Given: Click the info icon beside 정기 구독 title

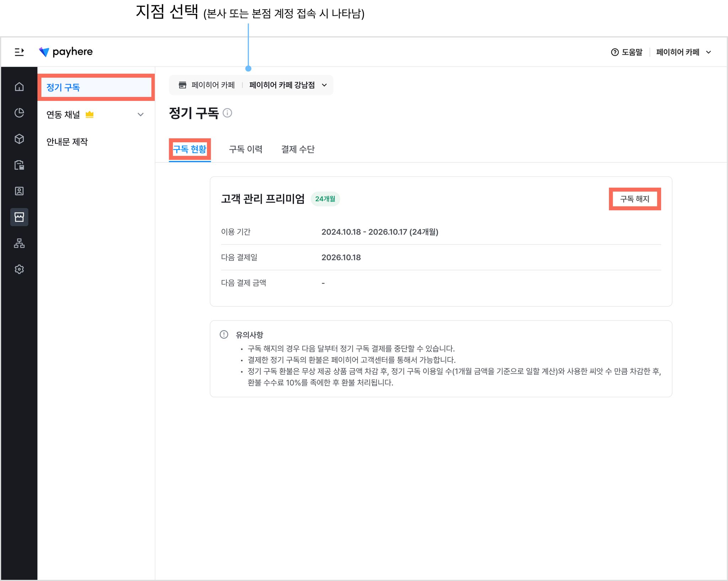Looking at the screenshot, I should 227,113.
